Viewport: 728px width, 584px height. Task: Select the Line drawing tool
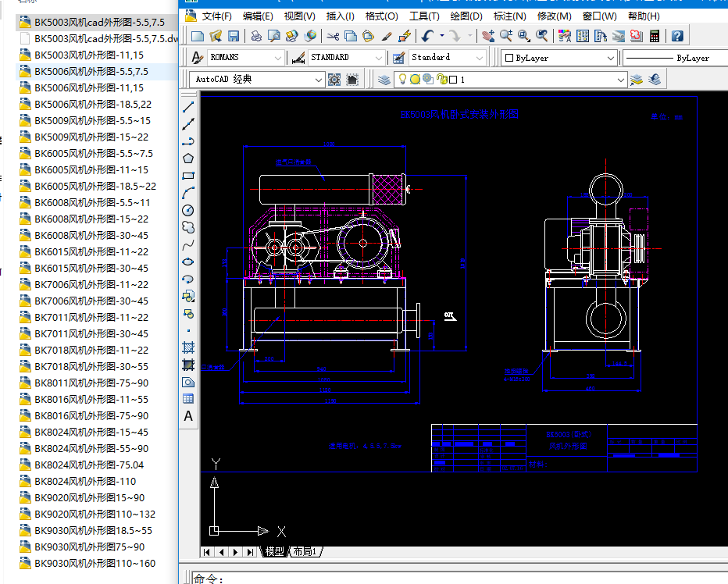click(188, 107)
